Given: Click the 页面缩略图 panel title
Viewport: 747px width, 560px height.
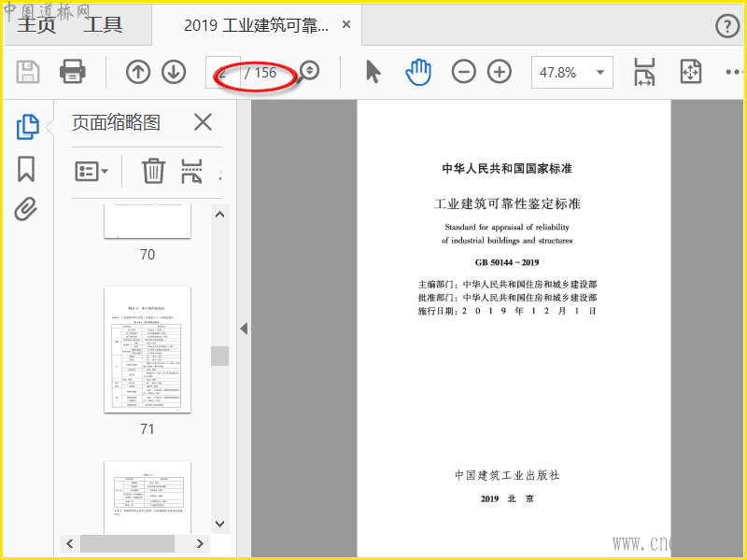Looking at the screenshot, I should (x=116, y=123).
